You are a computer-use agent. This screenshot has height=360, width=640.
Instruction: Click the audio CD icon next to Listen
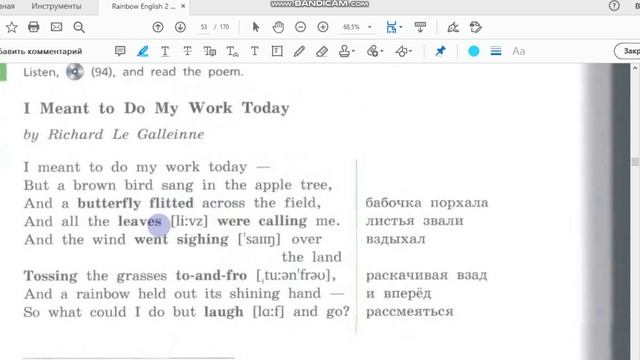pos(75,72)
